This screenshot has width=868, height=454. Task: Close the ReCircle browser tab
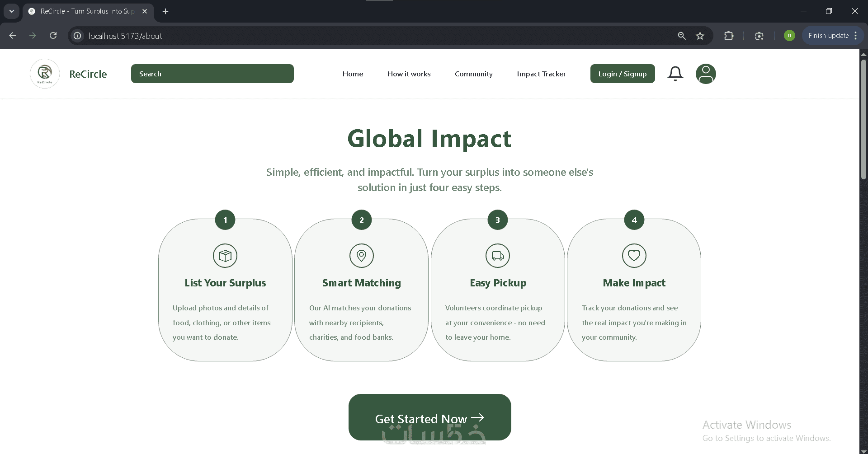[145, 11]
